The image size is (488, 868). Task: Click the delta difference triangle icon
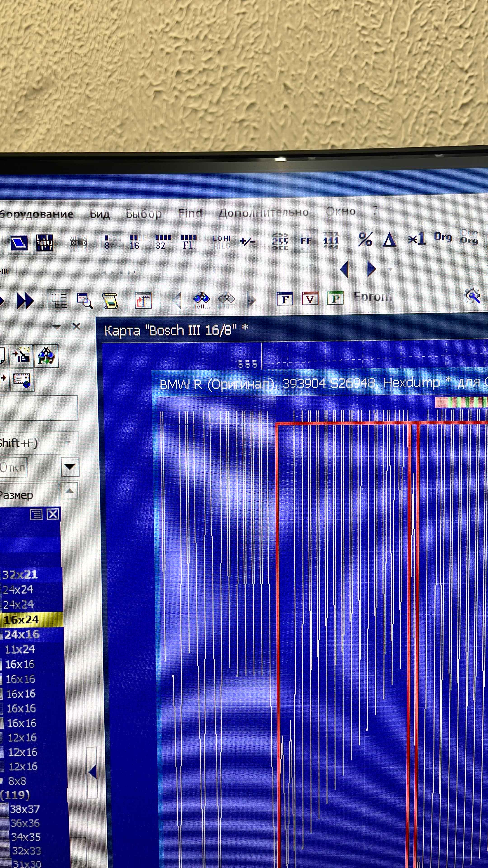coord(390,240)
